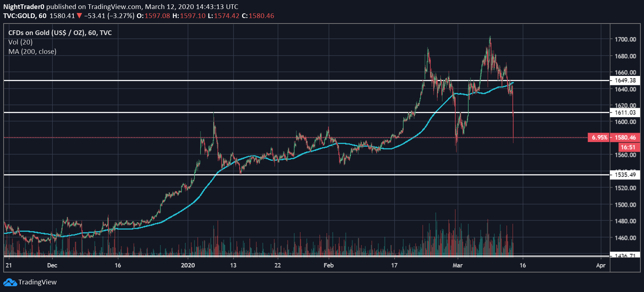
Task: Click the 1649.38 price line label
Action: point(625,80)
